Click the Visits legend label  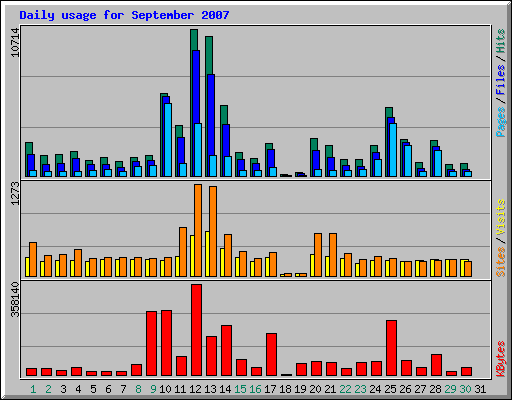(501, 218)
